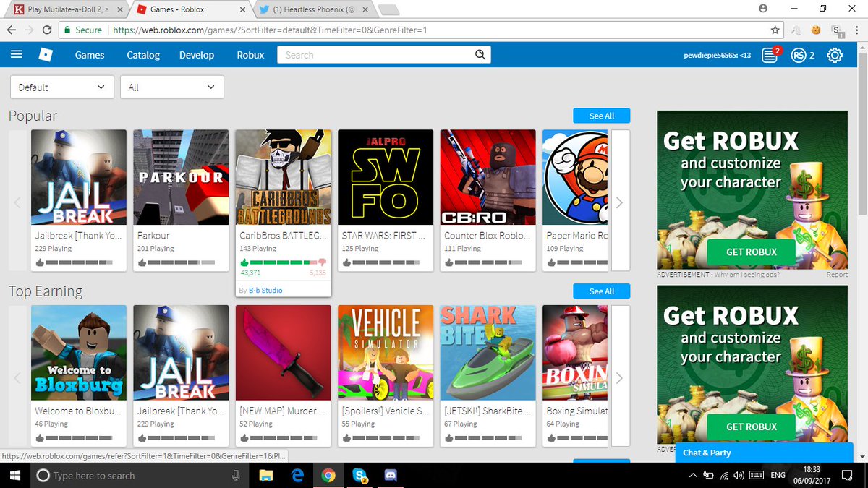
Task: Select the Games - Roblox tab
Action: (x=190, y=9)
